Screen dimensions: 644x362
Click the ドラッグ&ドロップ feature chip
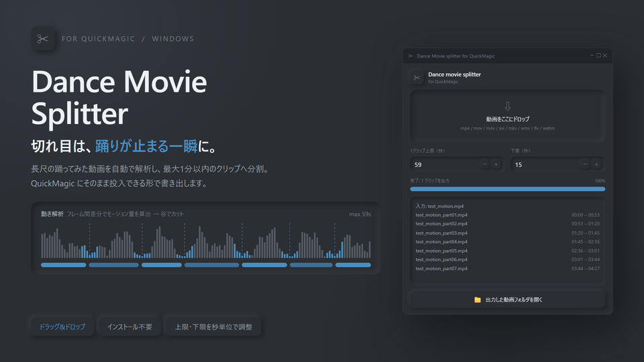[62, 326]
